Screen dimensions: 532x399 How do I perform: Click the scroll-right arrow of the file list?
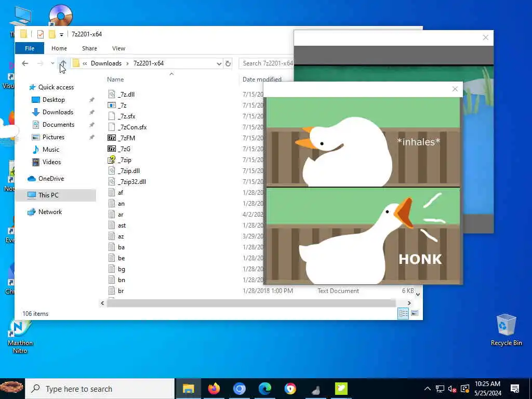click(x=409, y=303)
